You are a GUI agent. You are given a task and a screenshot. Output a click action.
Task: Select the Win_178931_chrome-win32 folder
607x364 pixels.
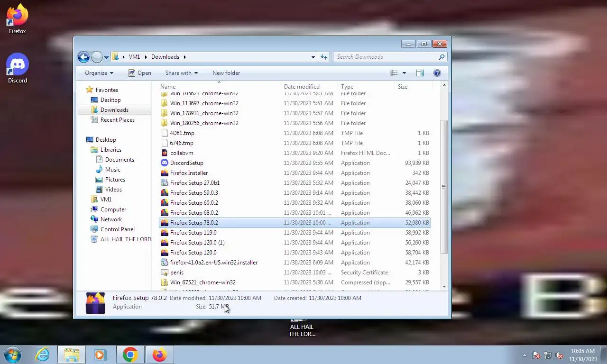[x=294, y=113]
